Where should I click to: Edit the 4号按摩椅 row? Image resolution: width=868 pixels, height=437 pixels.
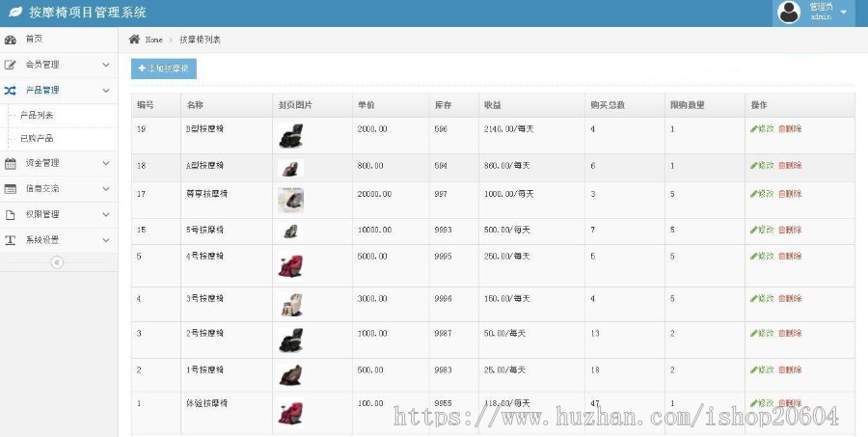(x=762, y=256)
